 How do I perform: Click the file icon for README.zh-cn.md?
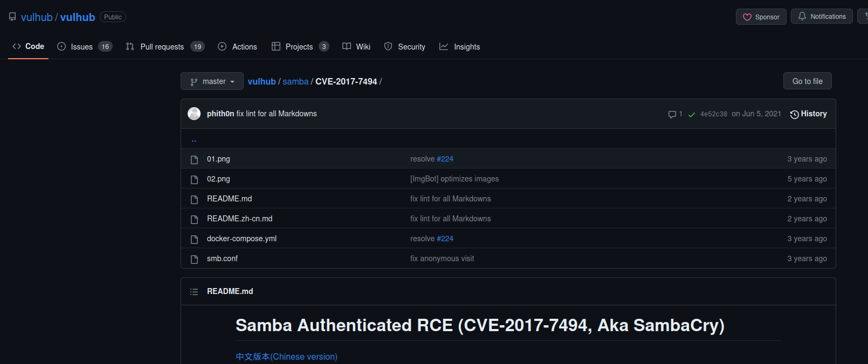(x=195, y=219)
